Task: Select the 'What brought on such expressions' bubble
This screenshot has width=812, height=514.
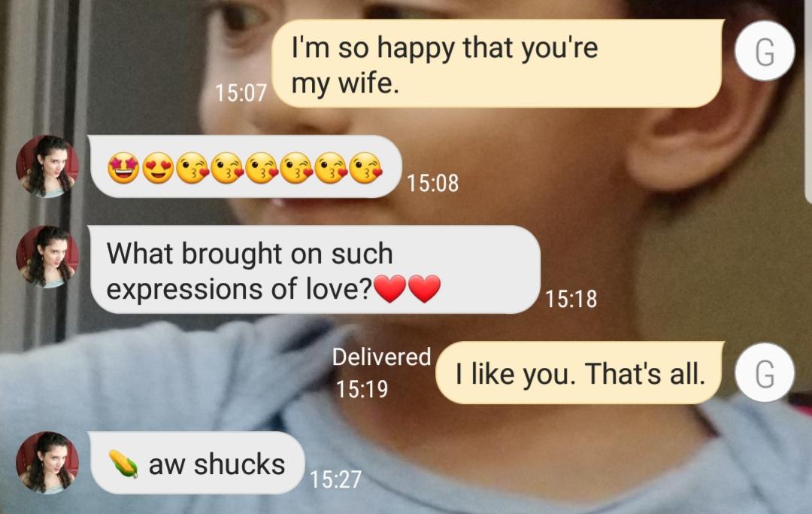Action: coord(314,269)
